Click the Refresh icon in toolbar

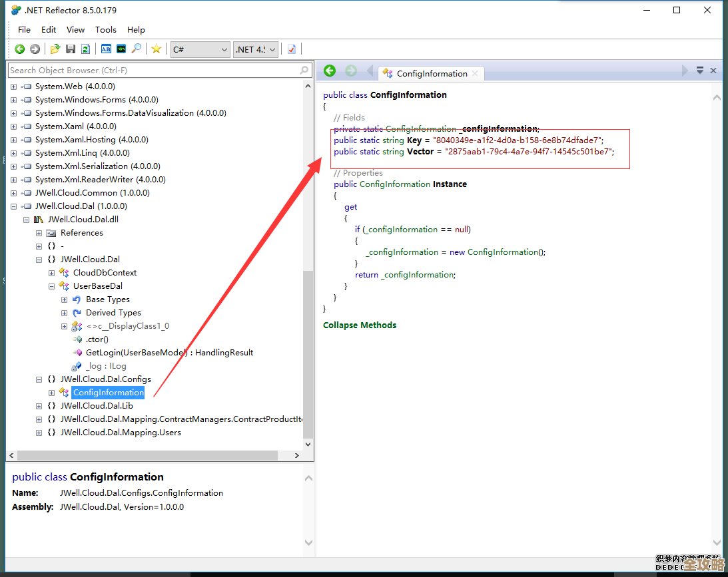coord(85,49)
